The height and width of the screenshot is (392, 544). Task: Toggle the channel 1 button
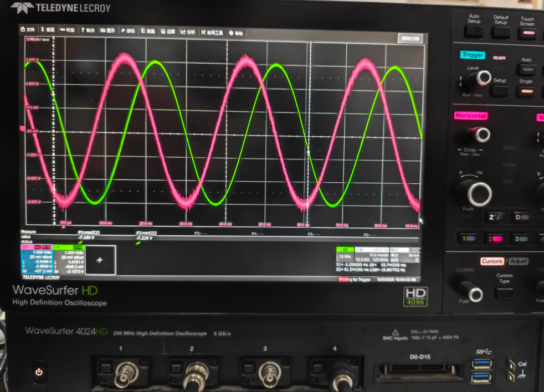[468, 238]
